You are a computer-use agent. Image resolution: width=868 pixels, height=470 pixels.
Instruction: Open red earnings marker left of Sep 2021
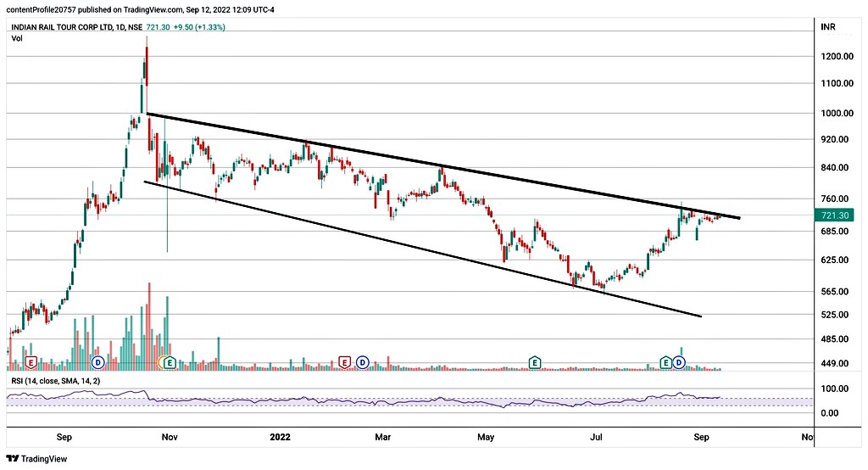point(31,363)
